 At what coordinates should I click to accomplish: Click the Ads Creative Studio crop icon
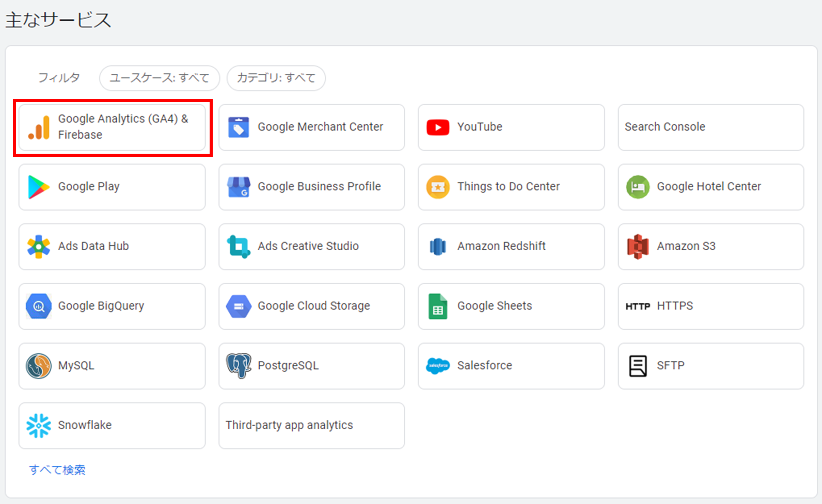[x=239, y=247]
